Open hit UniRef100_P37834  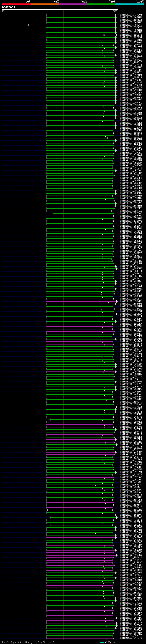(x=131, y=311)
